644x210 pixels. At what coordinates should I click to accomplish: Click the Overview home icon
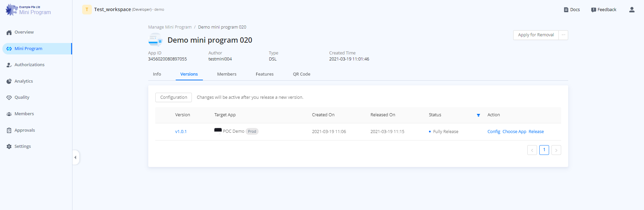point(9,33)
